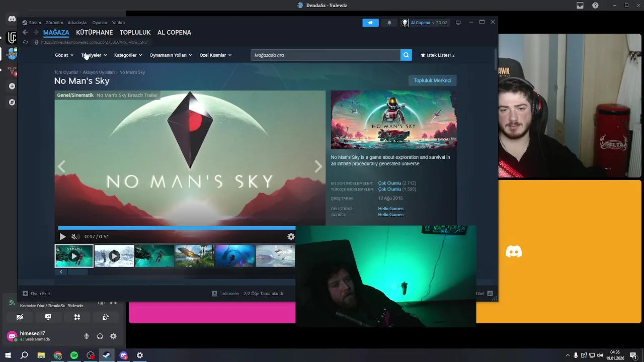Toggle Discord noise suppression waveform icon
Image resolution: width=644 pixels, height=362 pixels.
coord(101,303)
